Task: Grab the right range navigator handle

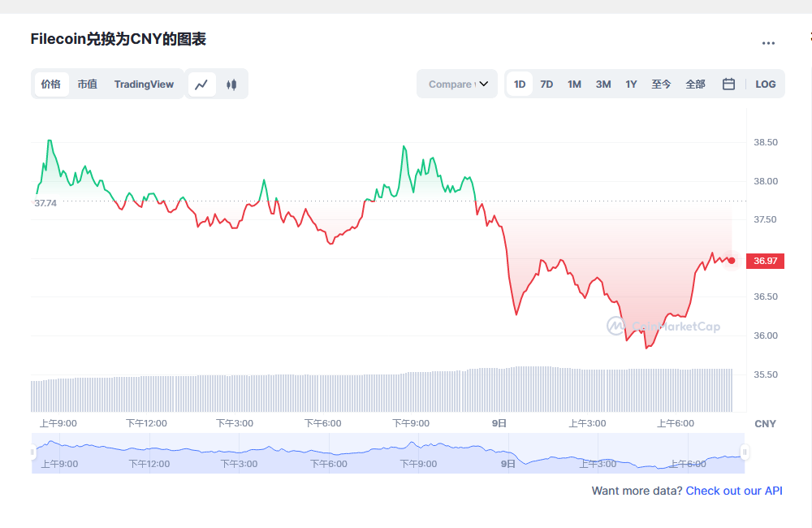Action: point(745,452)
